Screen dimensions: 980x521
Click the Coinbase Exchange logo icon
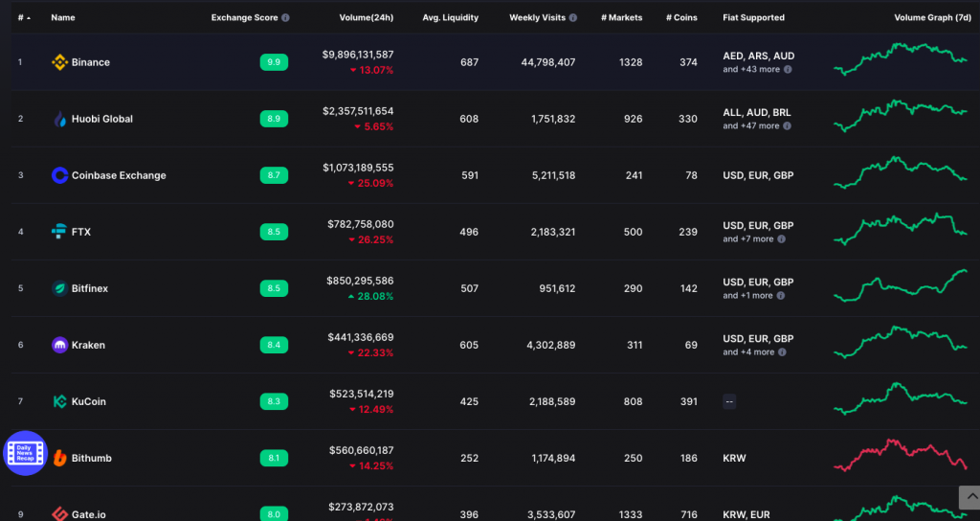(59, 175)
